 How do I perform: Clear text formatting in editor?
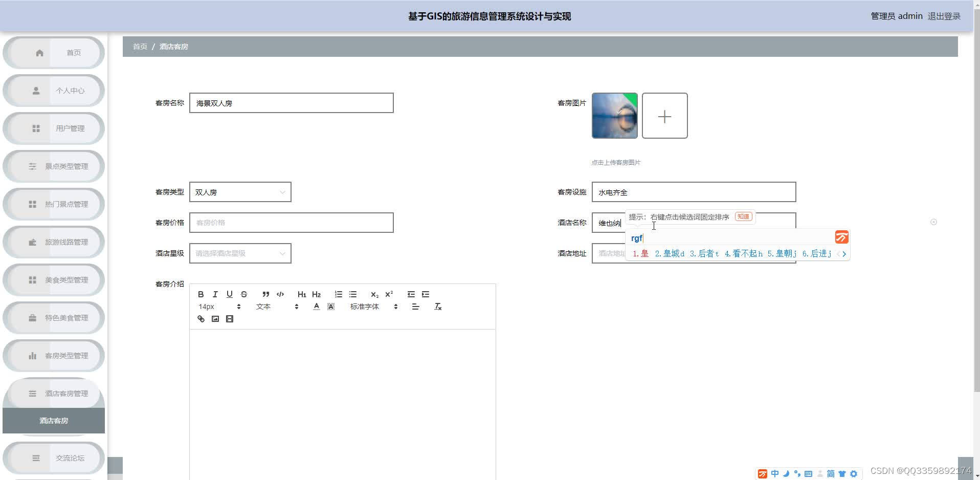pyautogui.click(x=437, y=307)
